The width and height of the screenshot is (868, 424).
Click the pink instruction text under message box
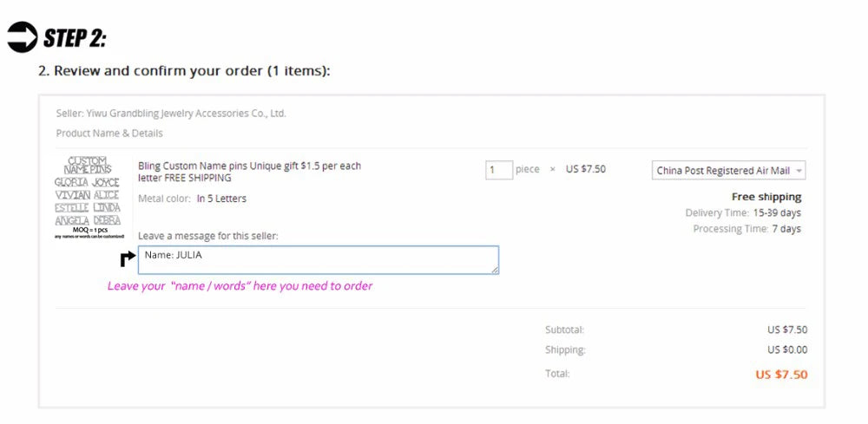pos(240,286)
